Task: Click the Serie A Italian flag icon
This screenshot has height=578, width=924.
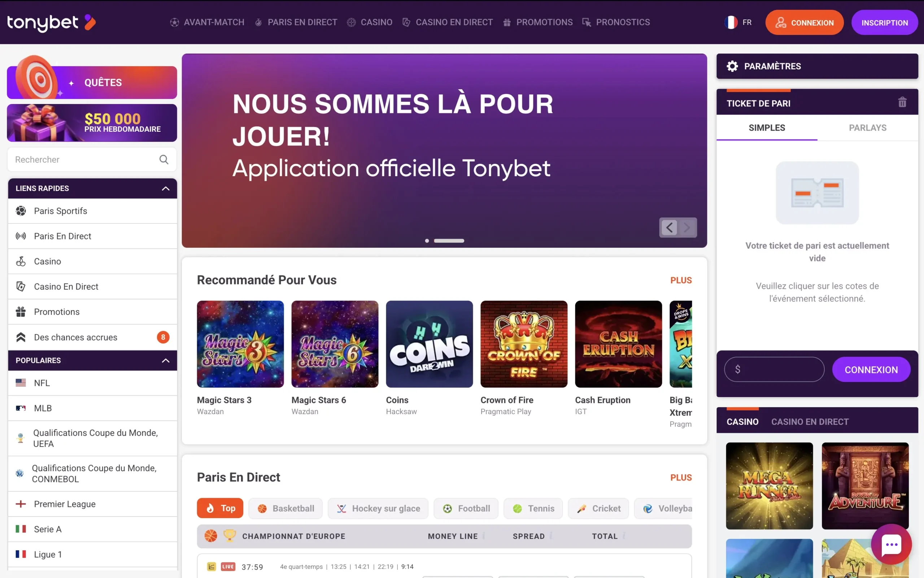Action: 21,529
